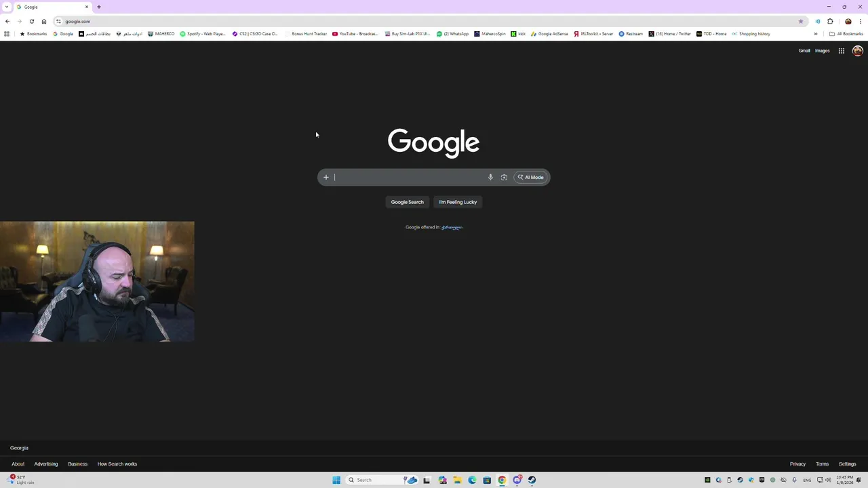Open TOD - Home bookmark

(x=711, y=34)
